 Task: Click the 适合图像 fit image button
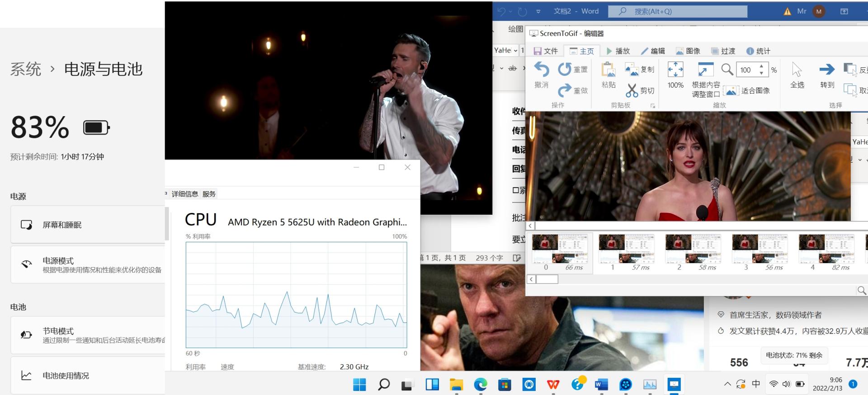[x=748, y=91]
